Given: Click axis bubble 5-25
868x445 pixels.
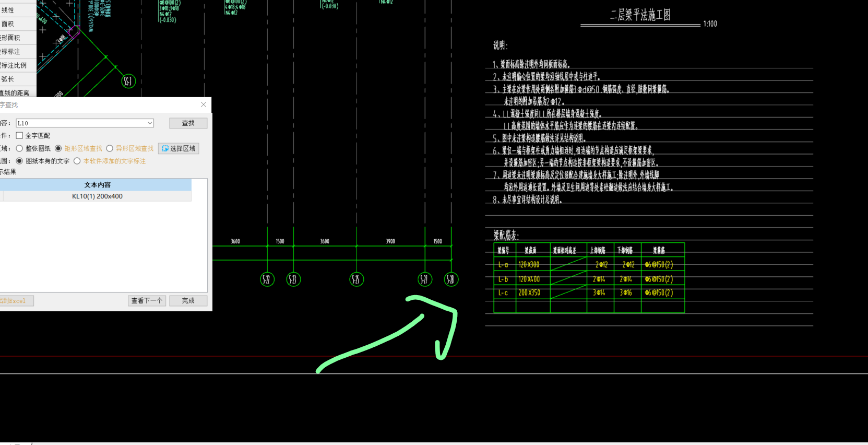Looking at the screenshot, I should 356,279.
